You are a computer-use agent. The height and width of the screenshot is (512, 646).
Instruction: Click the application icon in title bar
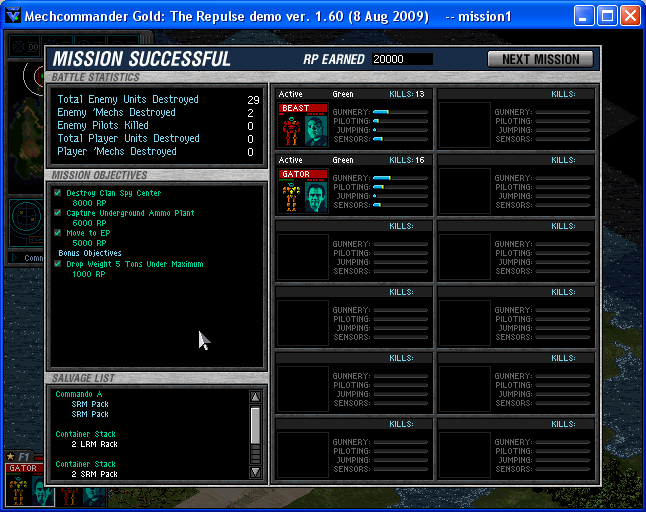coord(13,16)
